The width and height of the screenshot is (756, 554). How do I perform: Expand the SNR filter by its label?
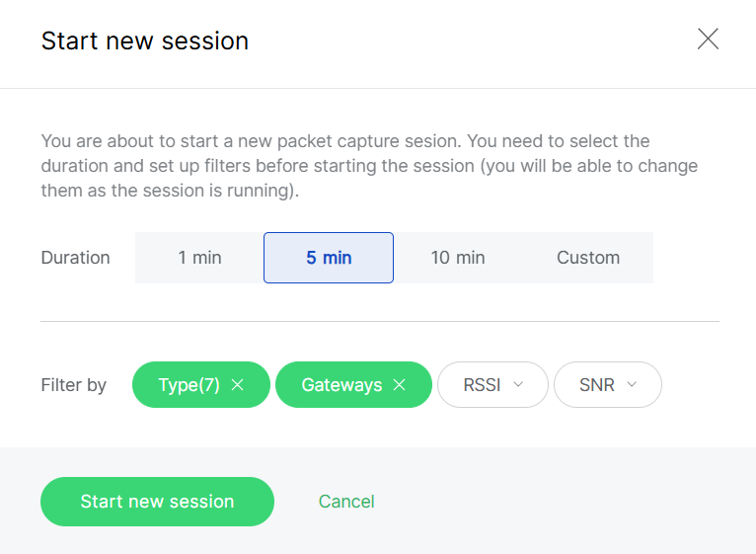pos(596,385)
